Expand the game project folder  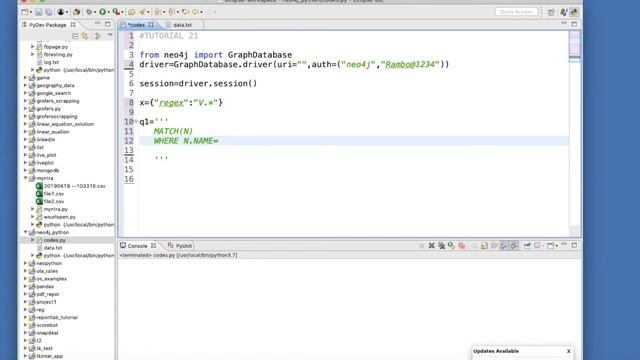(x=25, y=78)
